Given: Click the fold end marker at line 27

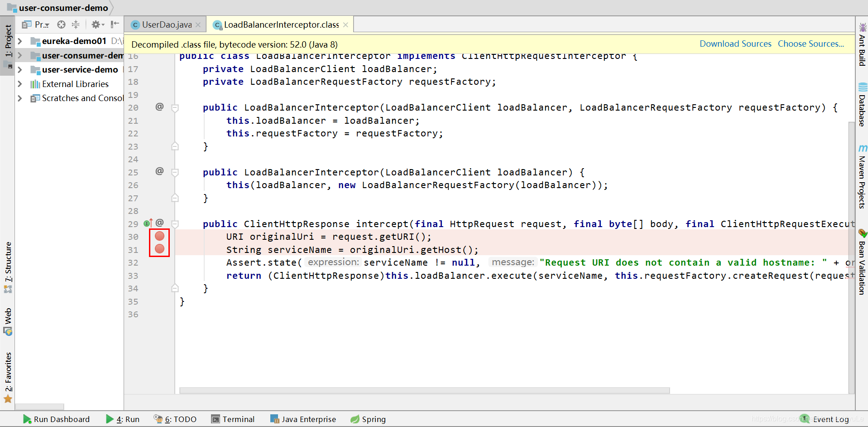Looking at the screenshot, I should [x=175, y=198].
